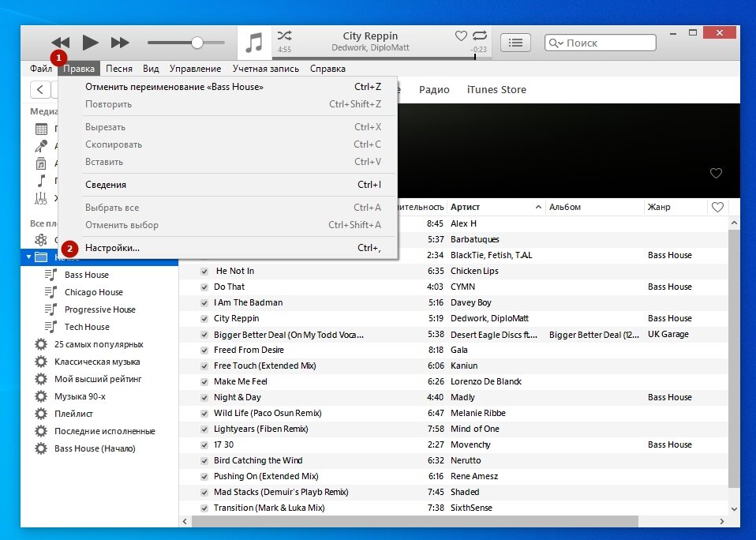The image size is (756, 540).
Task: Click the genres sidebar icon with instruments
Action: pos(41,198)
